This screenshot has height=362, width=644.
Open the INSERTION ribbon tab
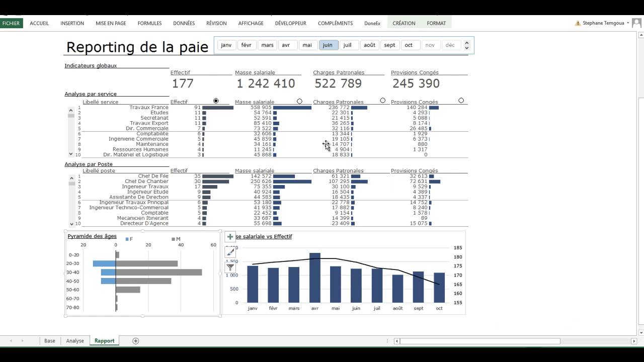(x=72, y=23)
